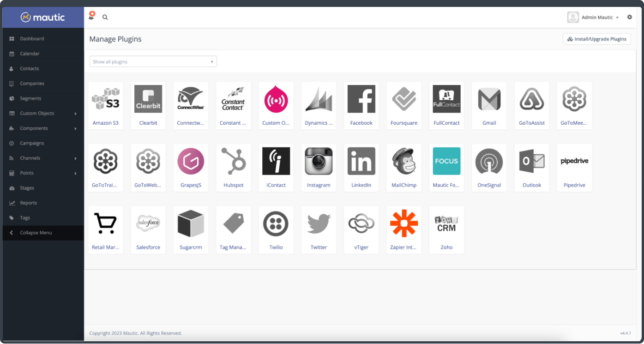Select the Hubspot plugin icon
Screen dimensions: 644x344
pos(234,167)
